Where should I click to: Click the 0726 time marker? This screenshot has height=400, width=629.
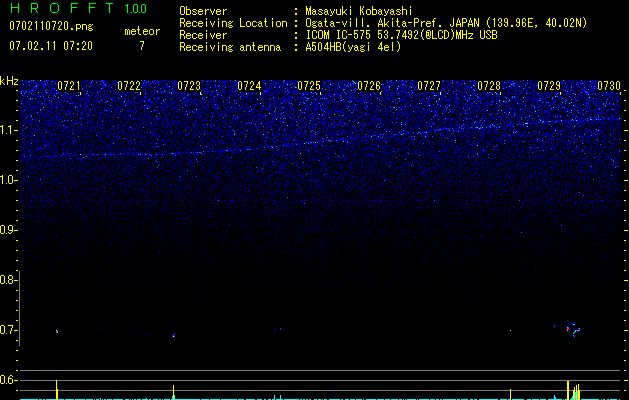click(x=369, y=86)
